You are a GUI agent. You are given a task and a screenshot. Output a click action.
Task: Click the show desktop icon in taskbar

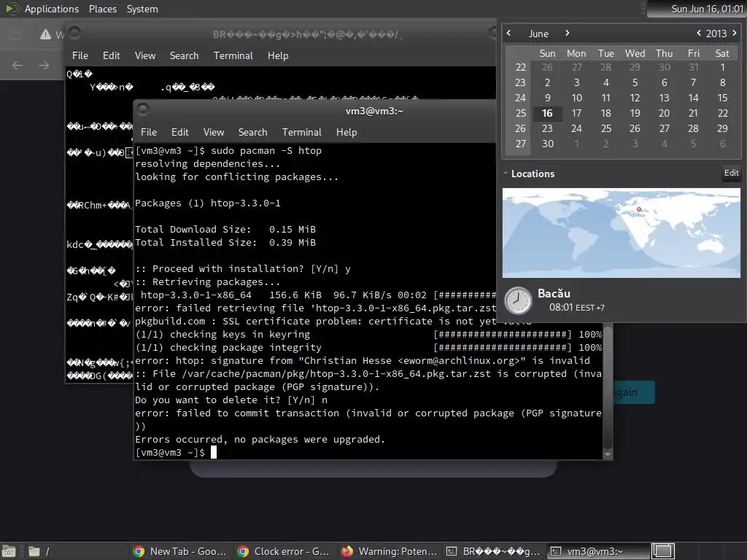[x=9, y=551]
